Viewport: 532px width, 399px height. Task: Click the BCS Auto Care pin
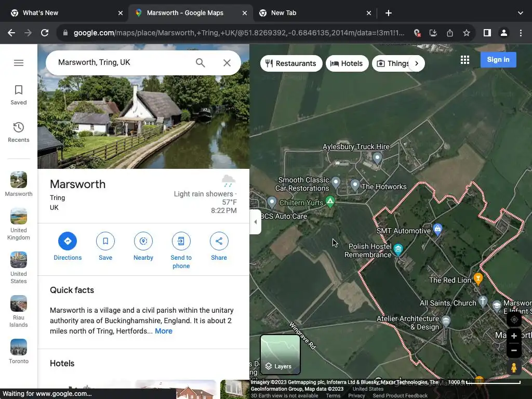tap(272, 202)
